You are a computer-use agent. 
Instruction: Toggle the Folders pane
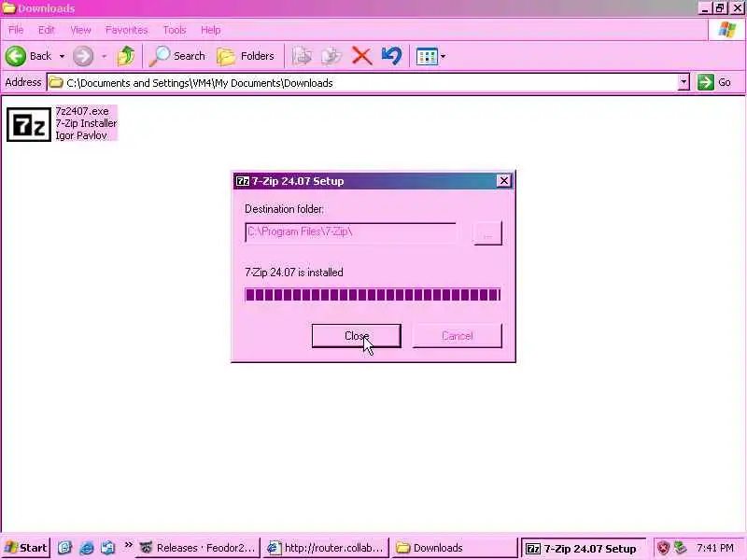point(246,56)
